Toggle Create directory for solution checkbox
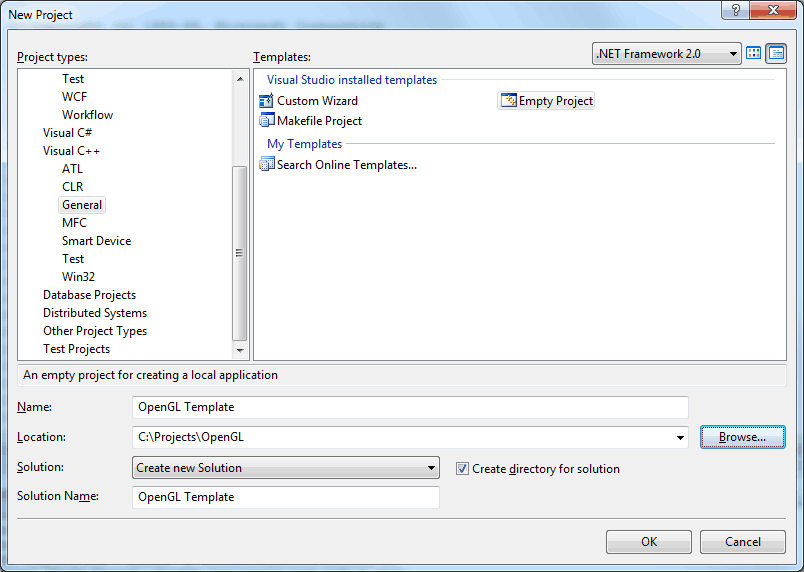Viewport: 804px width, 572px height. coord(462,468)
